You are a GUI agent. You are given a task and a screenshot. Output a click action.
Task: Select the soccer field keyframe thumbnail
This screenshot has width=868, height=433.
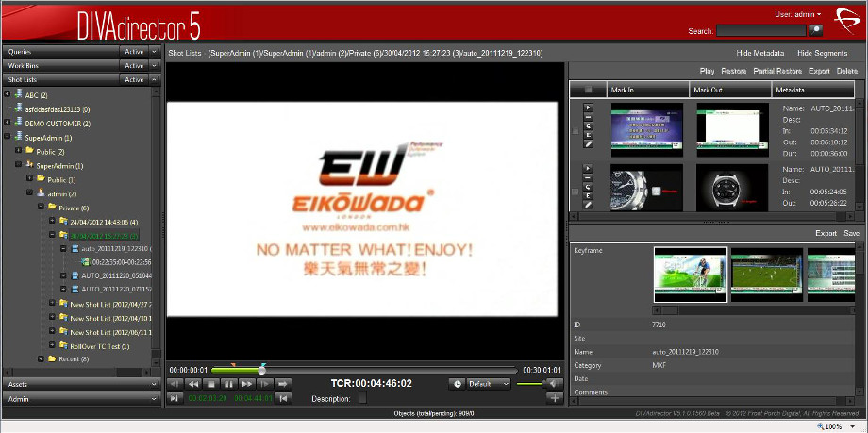point(767,275)
